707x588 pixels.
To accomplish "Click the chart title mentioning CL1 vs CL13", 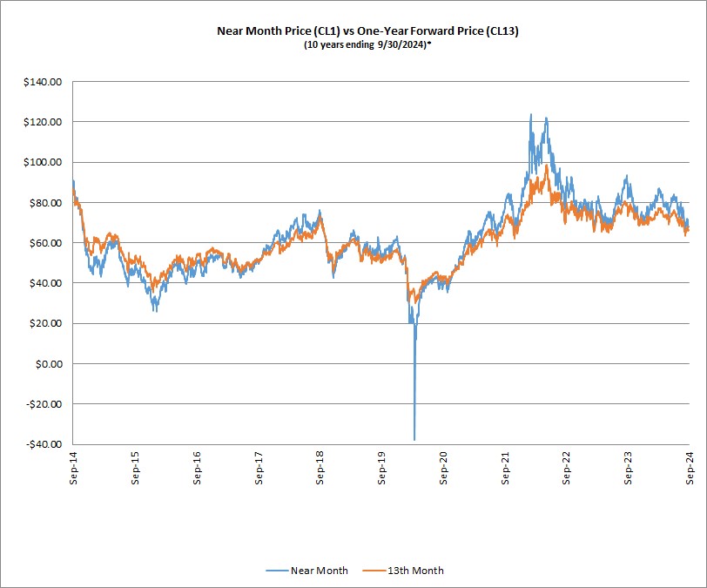I will [353, 30].
